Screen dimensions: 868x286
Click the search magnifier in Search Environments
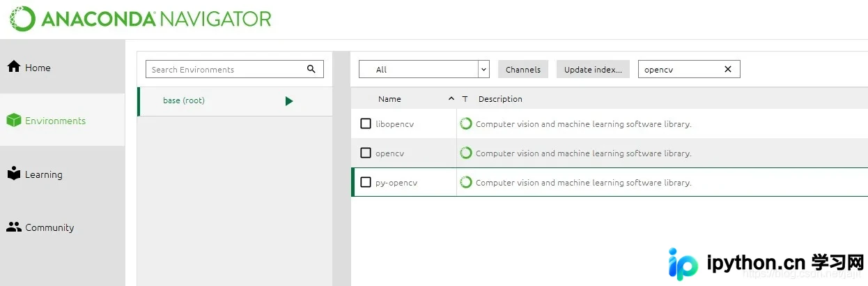click(311, 69)
